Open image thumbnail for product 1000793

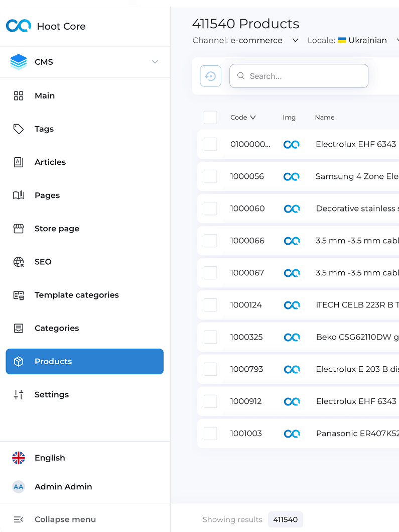[x=292, y=369]
